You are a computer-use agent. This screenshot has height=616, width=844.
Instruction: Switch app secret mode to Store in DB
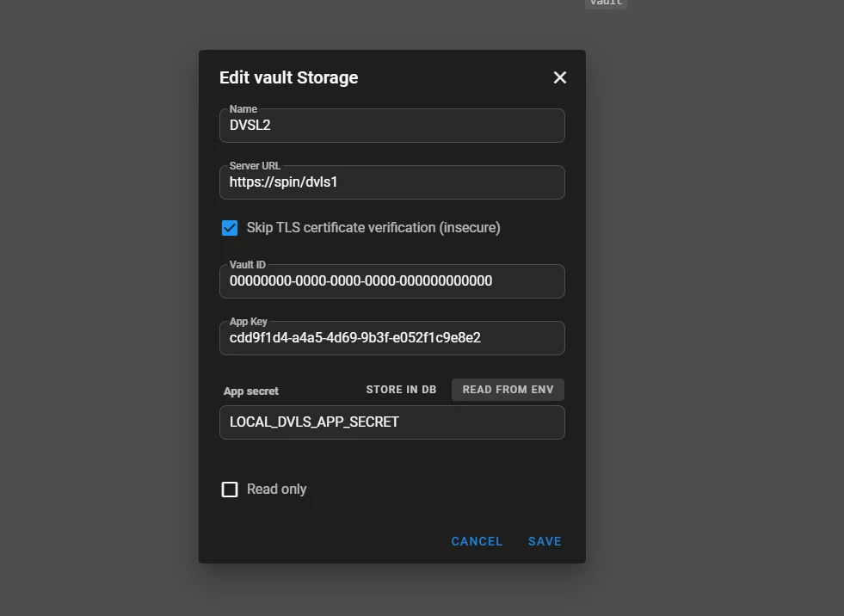pyautogui.click(x=401, y=390)
